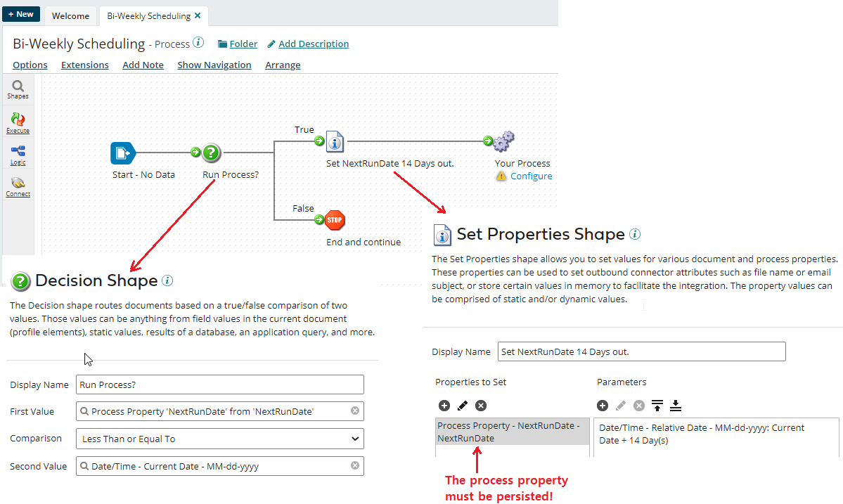Click the move-to-top icon in Parameters
Screen dimensions: 843x504
(657, 406)
